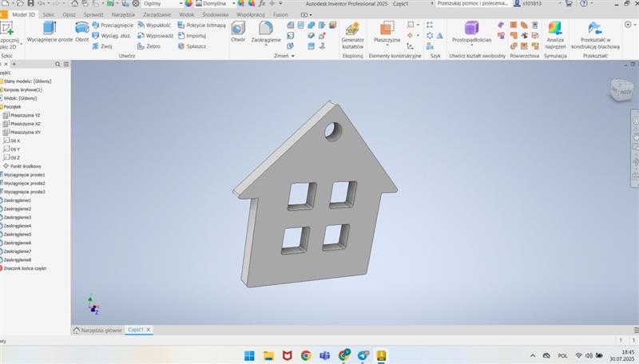
Task: Show hidden system tray icons
Action: [533, 355]
